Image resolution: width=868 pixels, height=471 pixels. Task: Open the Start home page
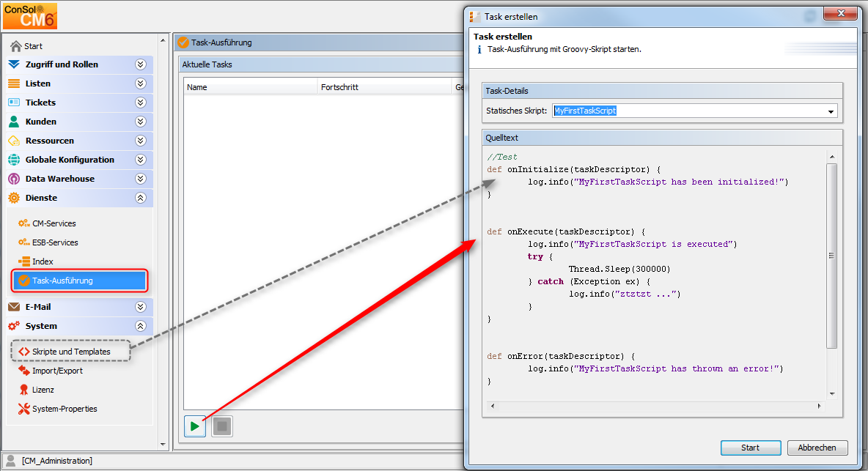click(x=33, y=46)
